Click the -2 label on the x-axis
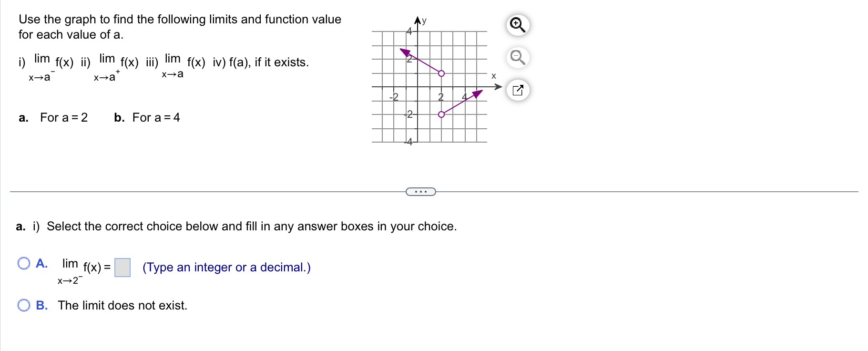Image resolution: width=868 pixels, height=351 pixels. (x=394, y=97)
